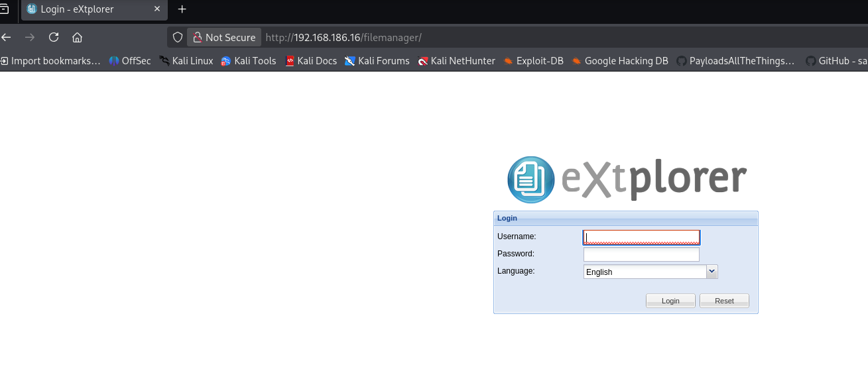Open the Exploit-DB bookmark
Screen dimensions: 868x371
(533, 61)
